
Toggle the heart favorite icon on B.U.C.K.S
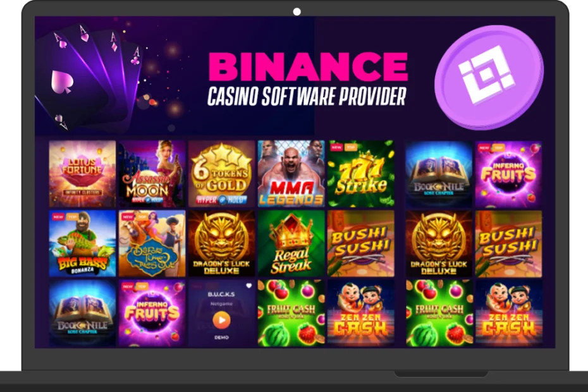click(x=248, y=286)
